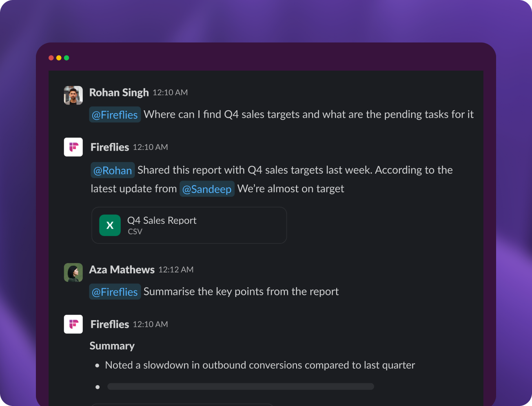Click the 12:12 AM timestamp

(x=176, y=270)
